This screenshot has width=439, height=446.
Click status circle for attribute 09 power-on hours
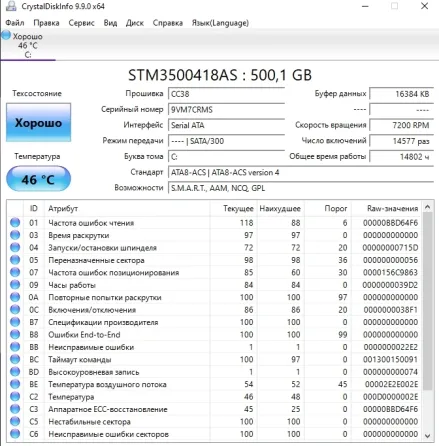[15, 285]
